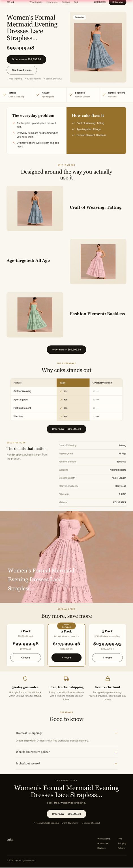
Task: Choose the 1 Pack offer
Action: pos(25,657)
